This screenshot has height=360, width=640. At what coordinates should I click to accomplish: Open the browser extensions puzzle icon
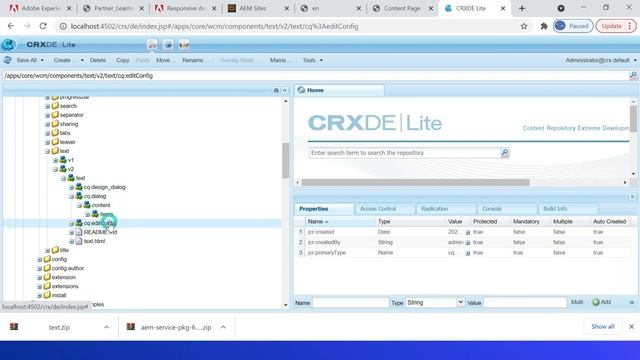(544, 26)
